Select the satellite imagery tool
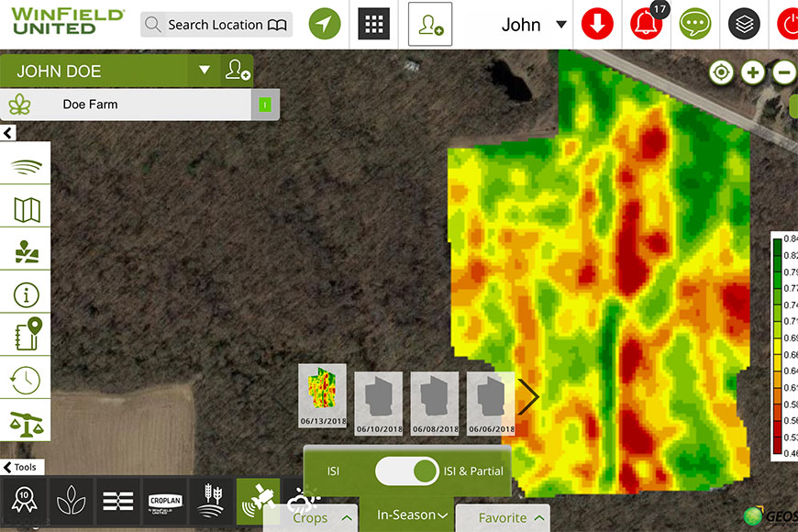The width and height of the screenshot is (798, 532). coord(258,502)
